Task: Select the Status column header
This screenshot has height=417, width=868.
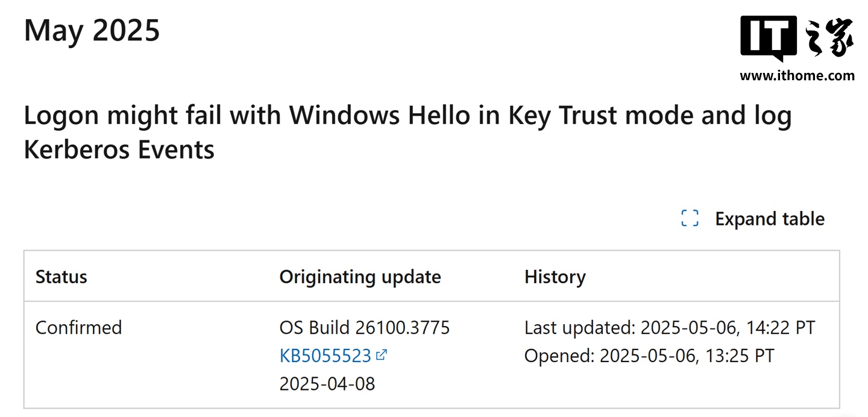Action: 61,277
